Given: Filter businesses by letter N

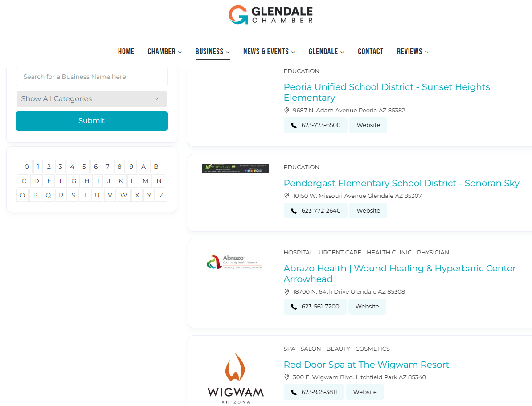Looking at the screenshot, I should [159, 181].
